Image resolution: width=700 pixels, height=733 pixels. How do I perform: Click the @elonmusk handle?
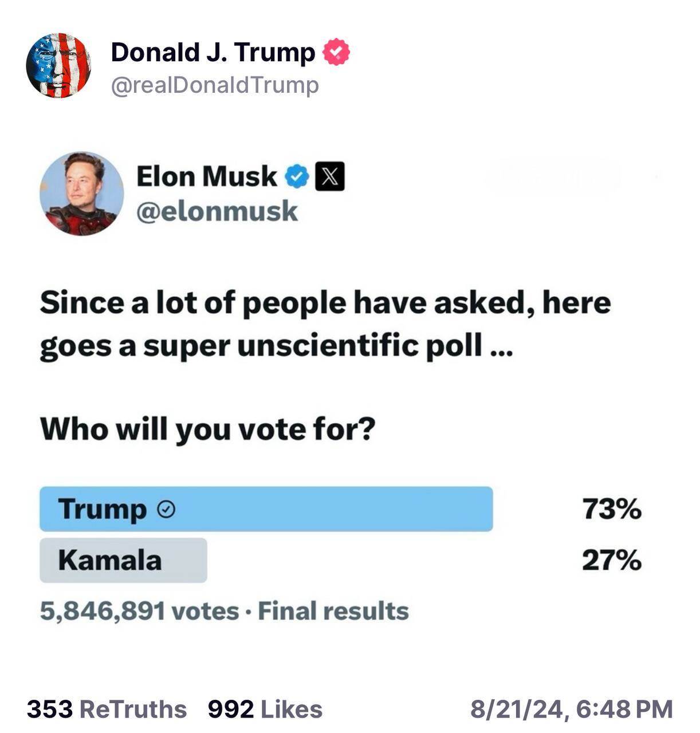coord(217,211)
